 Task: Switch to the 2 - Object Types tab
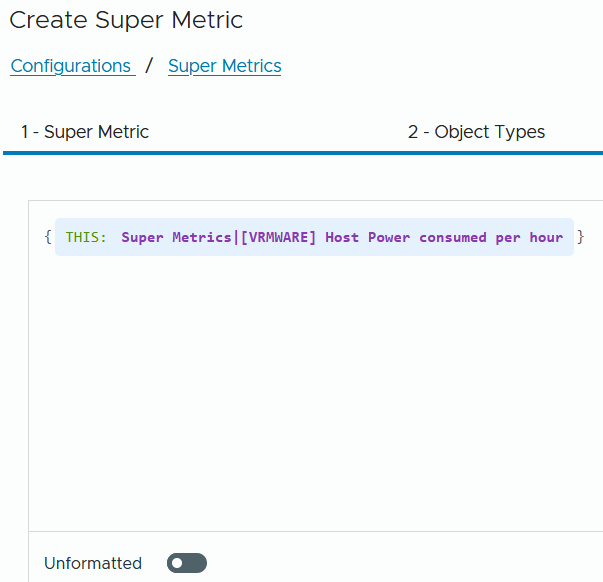coord(476,132)
